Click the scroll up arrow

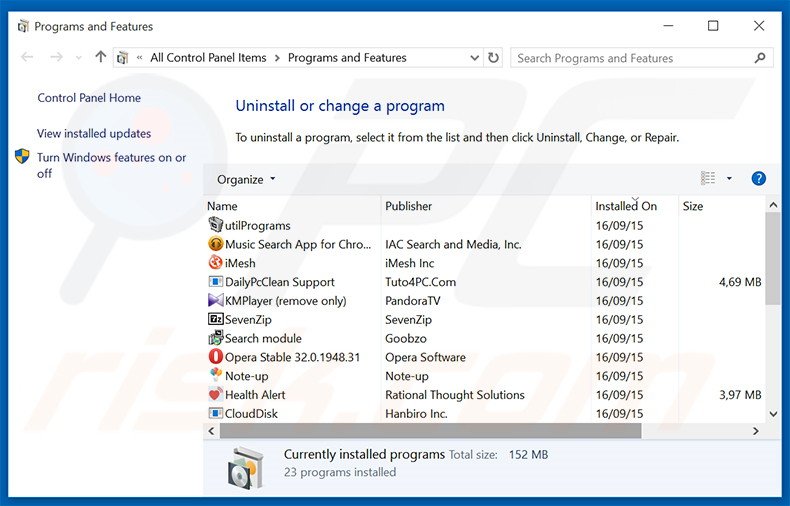[773, 205]
